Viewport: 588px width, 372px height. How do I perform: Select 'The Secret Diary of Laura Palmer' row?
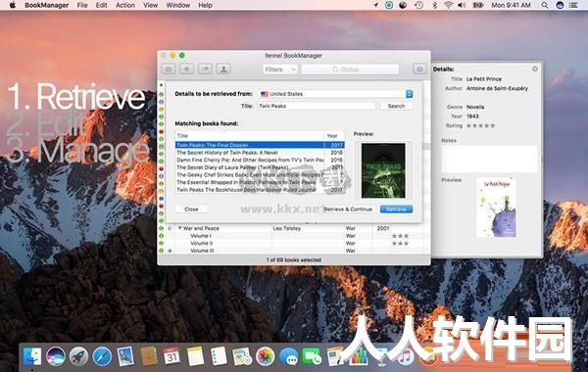coord(260,167)
